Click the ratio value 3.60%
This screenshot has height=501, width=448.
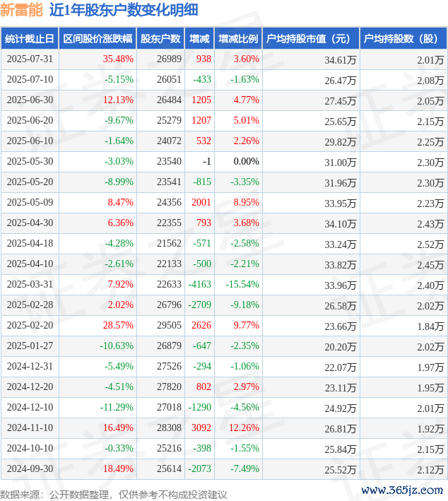(x=246, y=59)
